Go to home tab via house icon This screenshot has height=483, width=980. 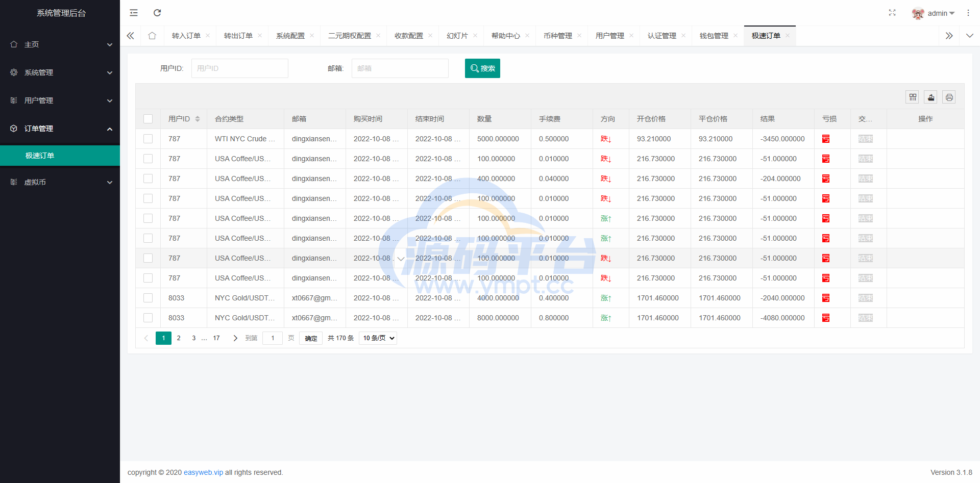click(152, 36)
